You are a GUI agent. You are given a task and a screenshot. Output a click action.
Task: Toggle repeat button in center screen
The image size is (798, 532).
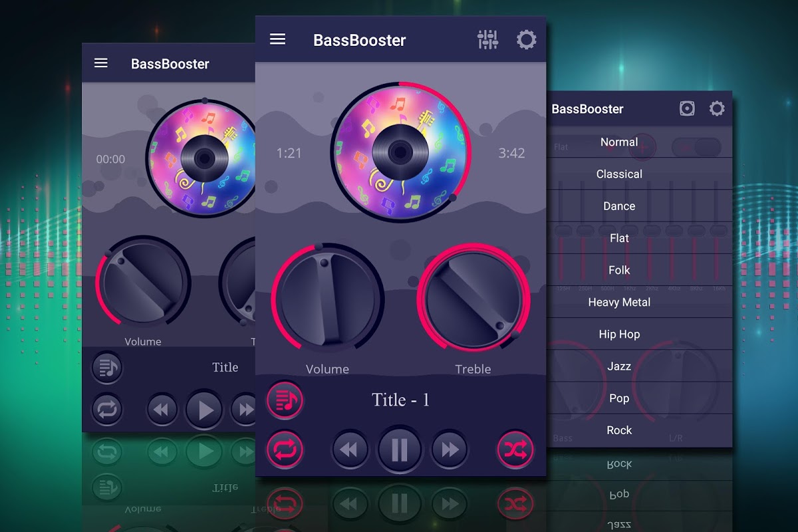click(x=285, y=450)
